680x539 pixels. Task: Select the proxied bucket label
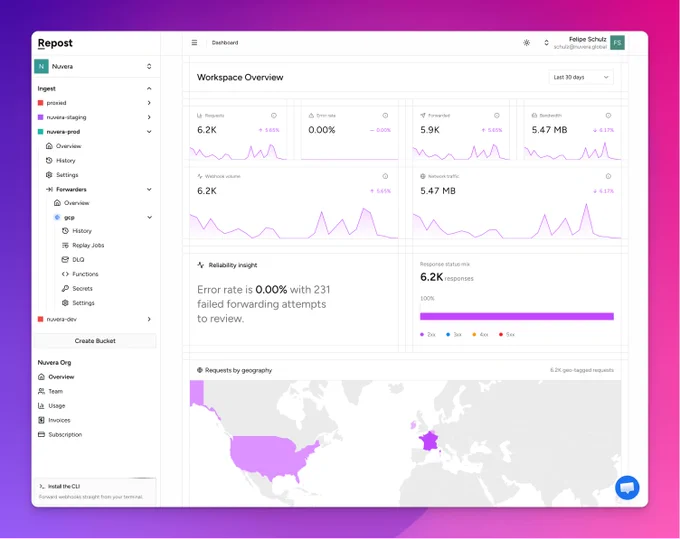[56, 103]
